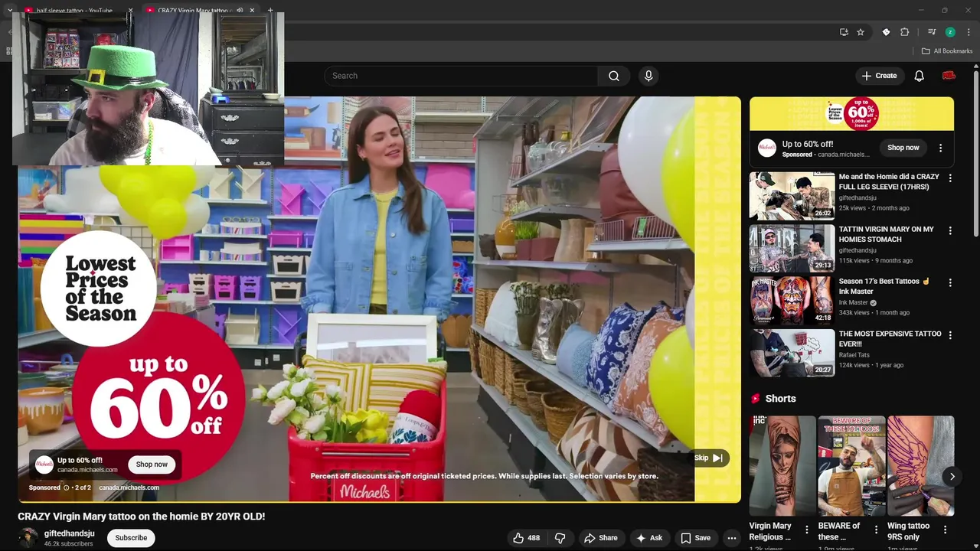Open options for Season 17's Best Tattoos
The image size is (980, 551).
pyautogui.click(x=950, y=282)
